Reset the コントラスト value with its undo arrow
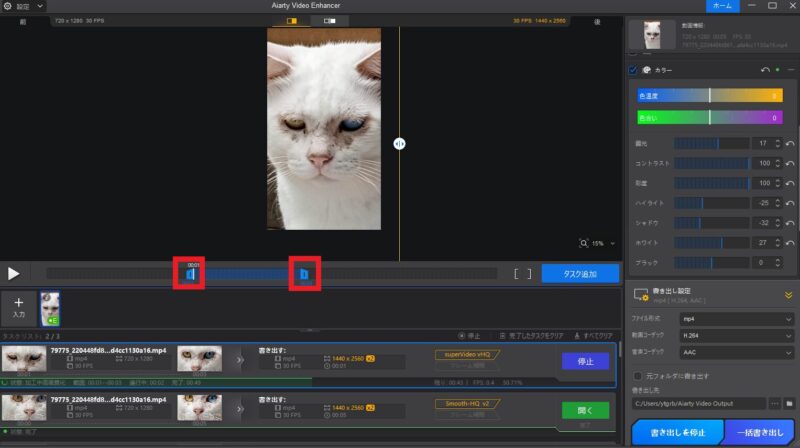This screenshot has height=448, width=800. 790,163
